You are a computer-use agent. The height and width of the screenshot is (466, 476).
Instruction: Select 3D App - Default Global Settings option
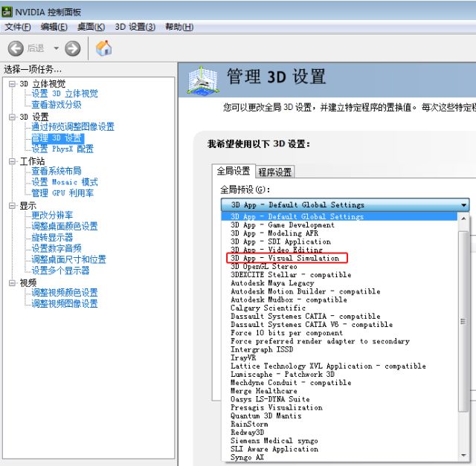click(339, 216)
